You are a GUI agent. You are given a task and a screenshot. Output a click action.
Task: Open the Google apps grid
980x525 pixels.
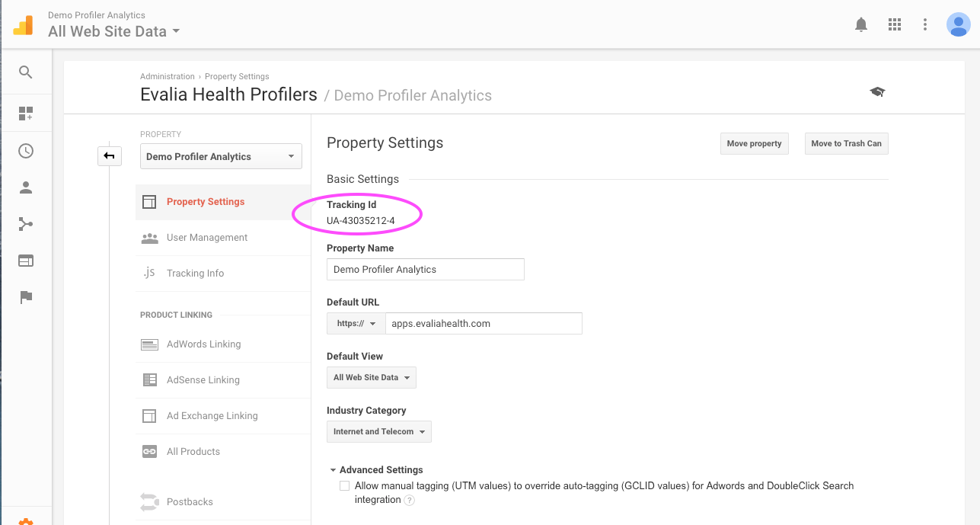[x=895, y=24]
